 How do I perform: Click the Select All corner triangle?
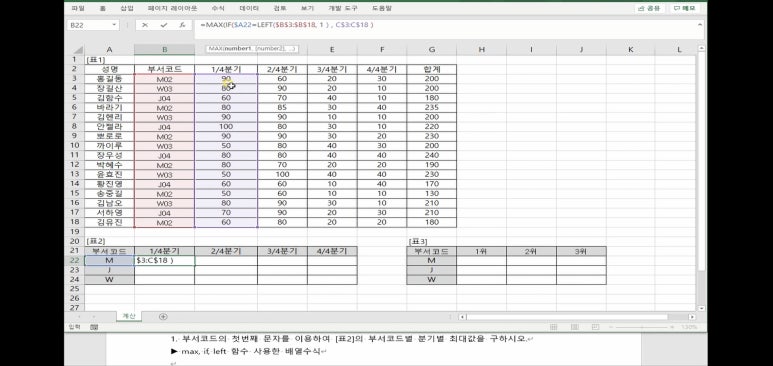point(77,50)
